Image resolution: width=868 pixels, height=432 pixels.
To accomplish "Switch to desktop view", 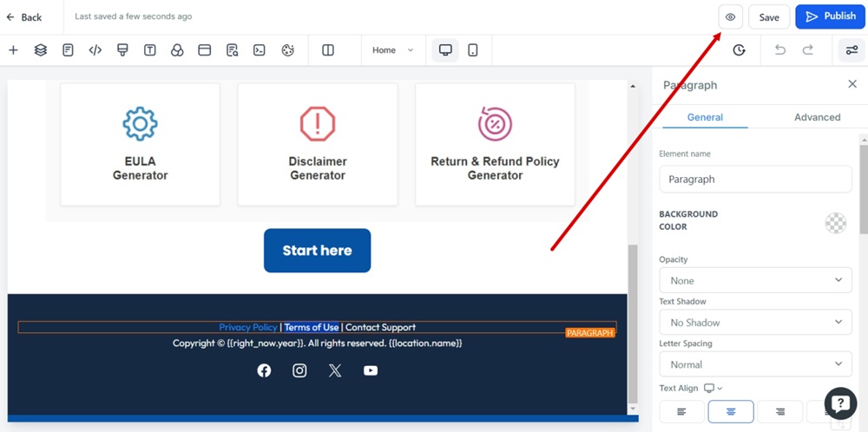I will (445, 50).
